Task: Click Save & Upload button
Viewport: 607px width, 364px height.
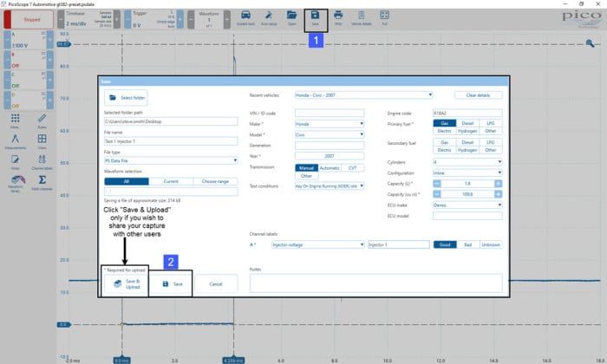Action: (x=126, y=284)
